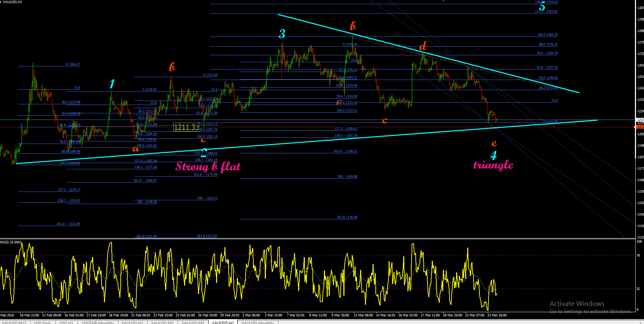Click the Fibonacci label 38.2 1223.98
Image resolution: width=644 pixels, height=324 pixels.
point(71,102)
